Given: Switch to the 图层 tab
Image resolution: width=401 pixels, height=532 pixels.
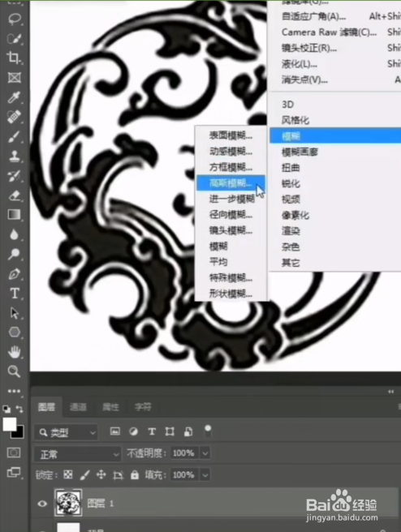Looking at the screenshot, I should pyautogui.click(x=46, y=407).
